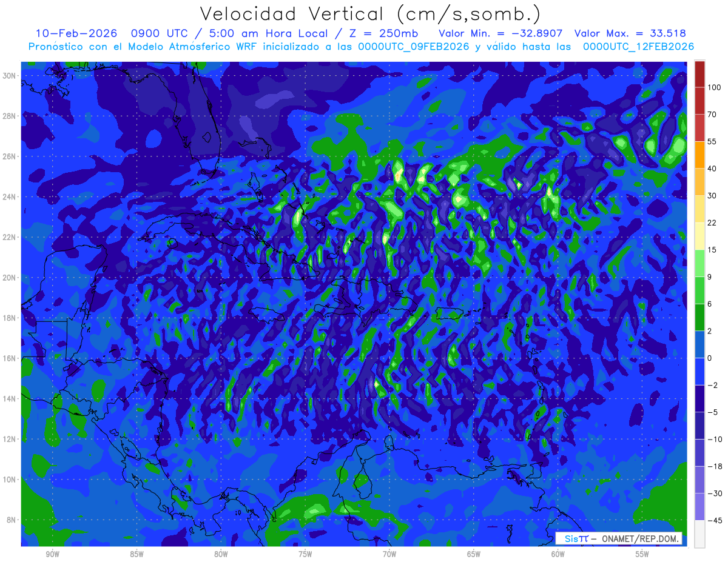Click the color bar label '100'
728x562 pixels.
[714, 87]
